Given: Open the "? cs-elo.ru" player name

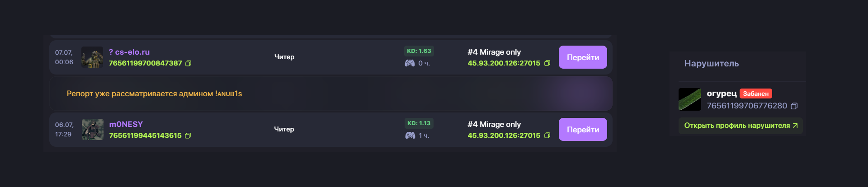Looking at the screenshot, I should (129, 52).
